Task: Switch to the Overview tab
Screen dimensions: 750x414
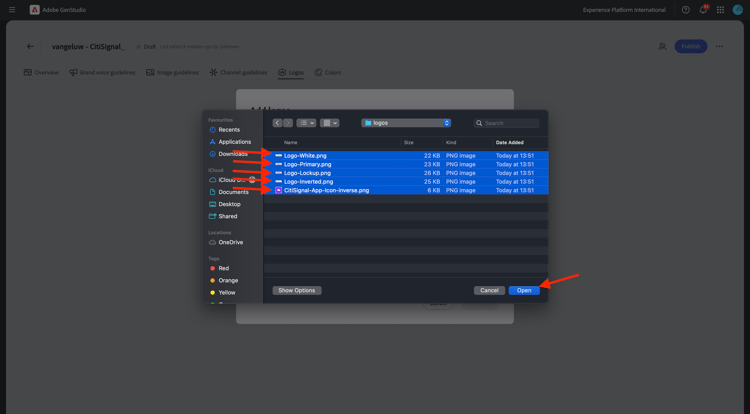Action: click(41, 73)
